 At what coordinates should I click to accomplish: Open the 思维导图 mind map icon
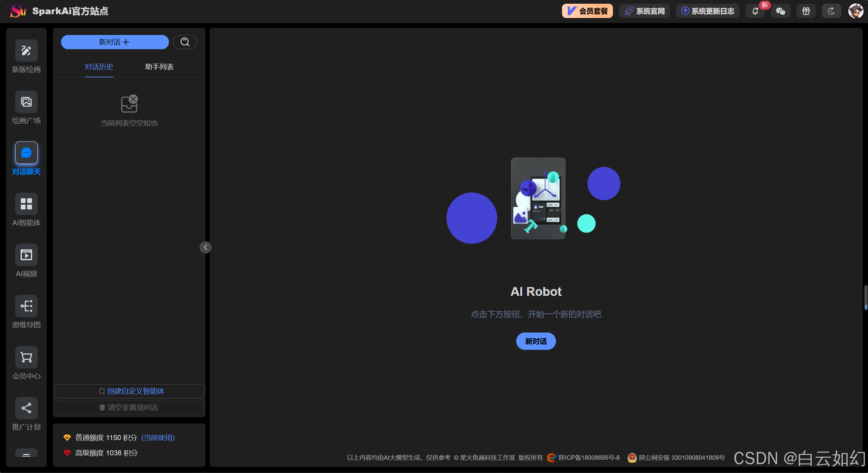[x=26, y=306]
